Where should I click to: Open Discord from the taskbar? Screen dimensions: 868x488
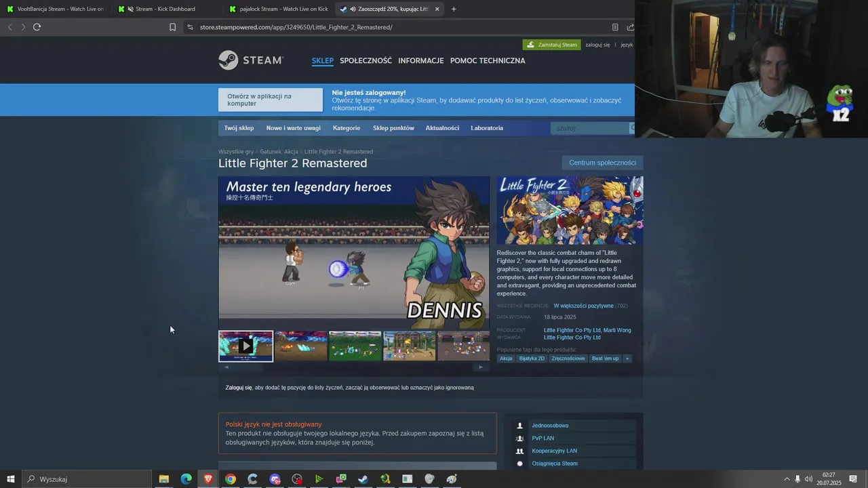[x=275, y=479]
